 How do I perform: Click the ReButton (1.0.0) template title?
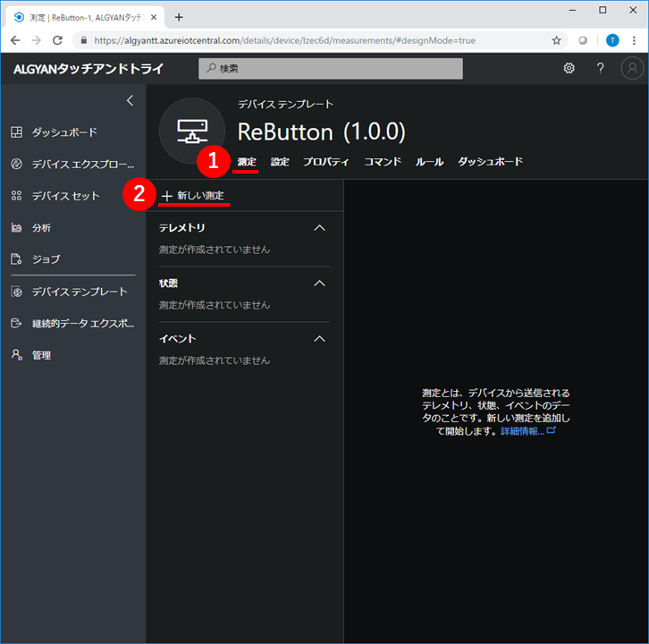(322, 132)
